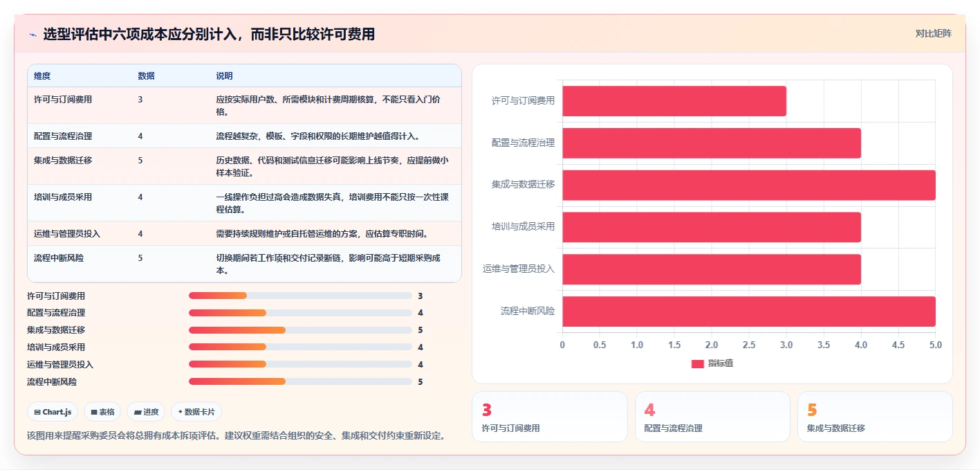The width and height of the screenshot is (980, 470).
Task: Click the chart axis label 流程中断风险
Action: [528, 311]
